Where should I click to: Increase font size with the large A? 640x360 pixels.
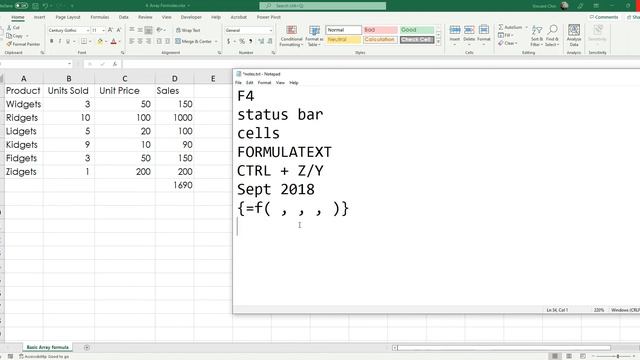tap(110, 30)
